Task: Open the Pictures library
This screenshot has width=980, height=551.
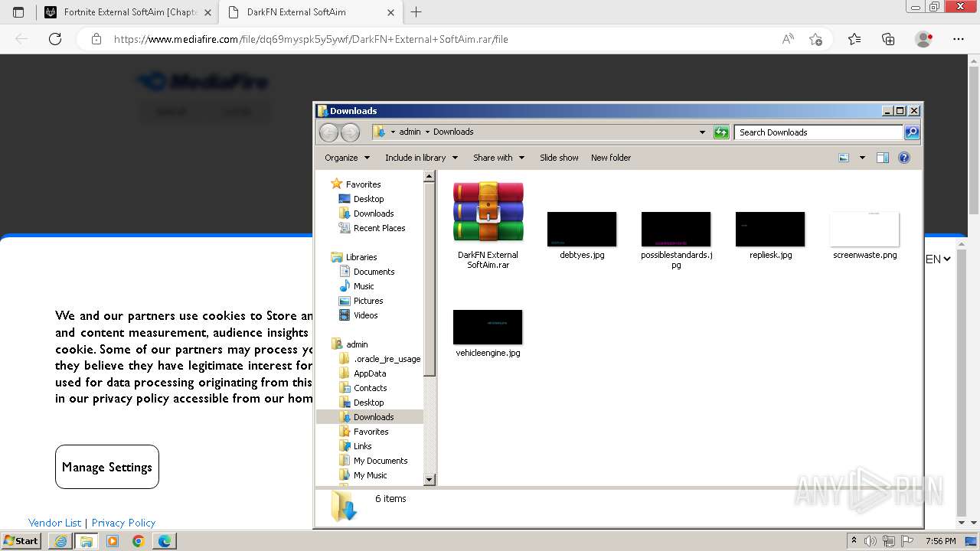Action: (x=368, y=301)
